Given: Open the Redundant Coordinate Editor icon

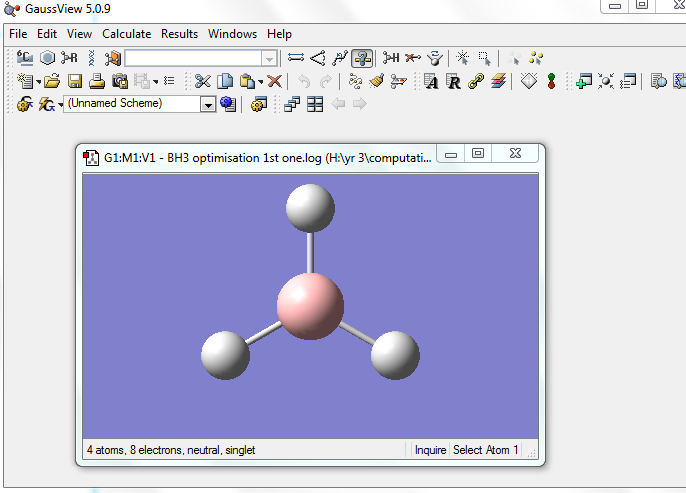Looking at the screenshot, I should point(453,82).
